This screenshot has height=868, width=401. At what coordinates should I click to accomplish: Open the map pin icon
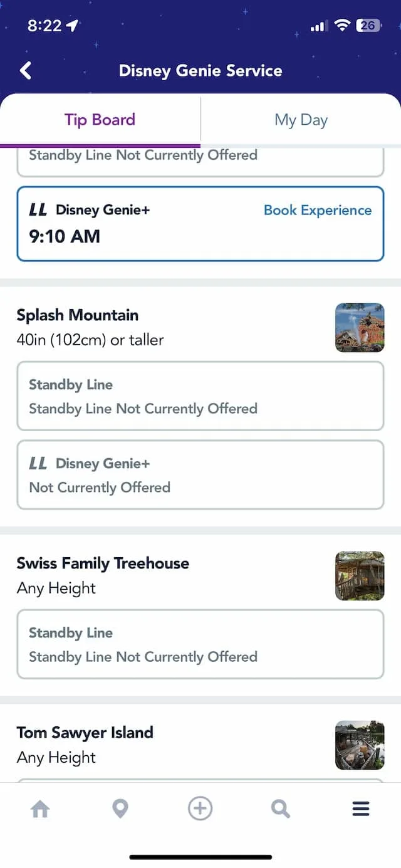[x=120, y=809]
